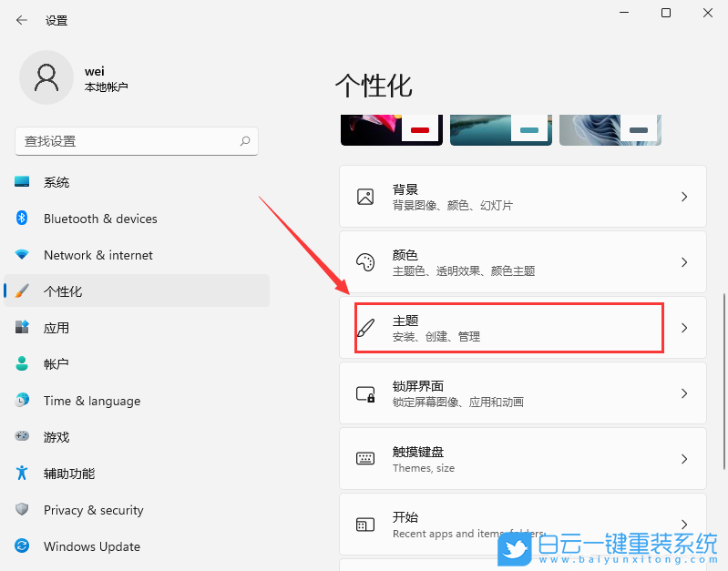Open 主题 settings card
The image size is (728, 571).
tap(523, 327)
